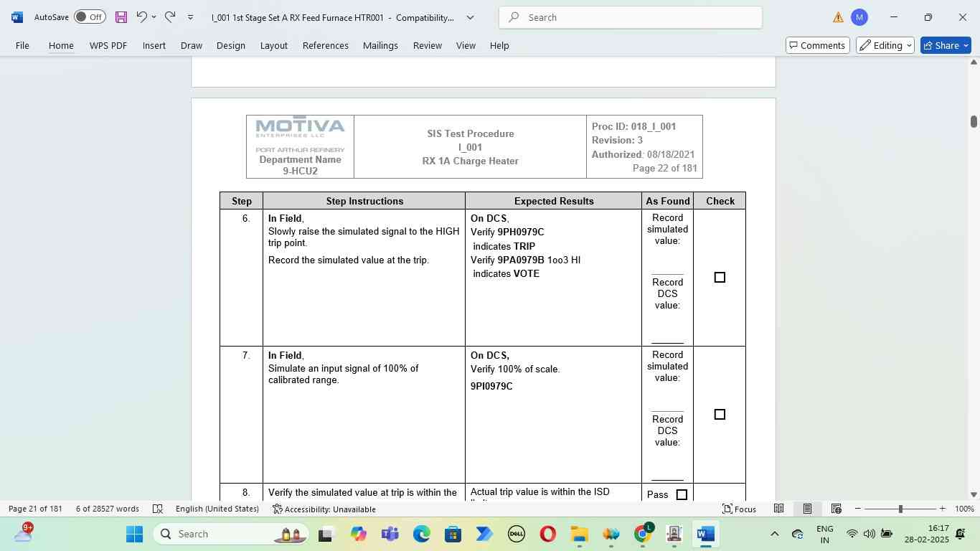Open the Mailings tab
Screen dimensions: 980x551
coord(380,45)
